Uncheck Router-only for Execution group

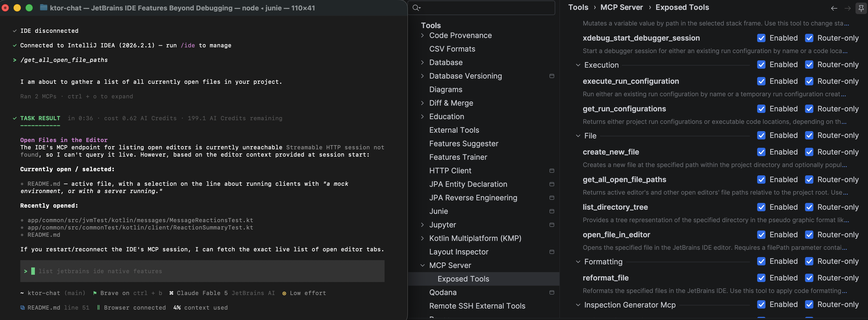tap(809, 65)
